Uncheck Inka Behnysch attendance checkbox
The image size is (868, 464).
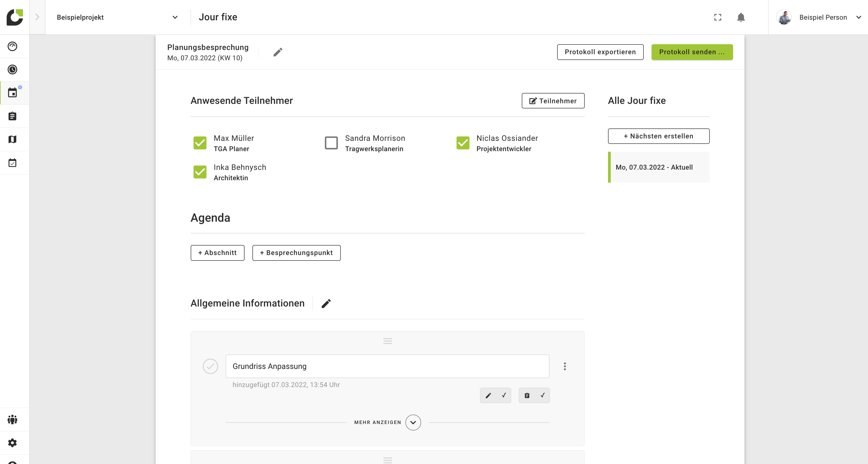[x=200, y=172]
